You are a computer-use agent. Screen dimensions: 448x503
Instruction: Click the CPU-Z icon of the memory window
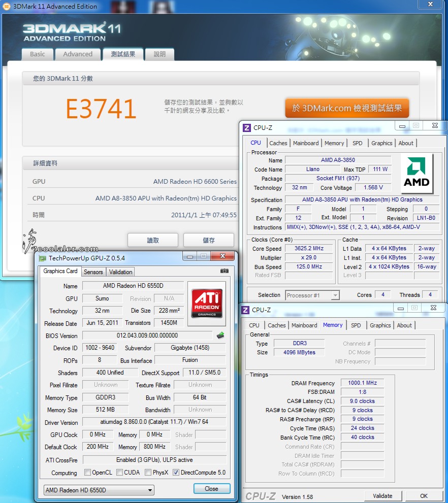[x=245, y=310]
